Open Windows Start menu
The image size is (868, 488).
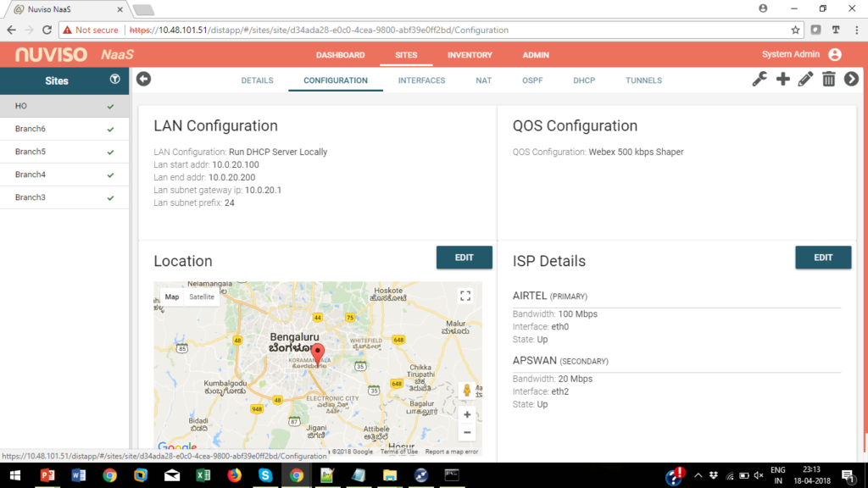pos(15,475)
